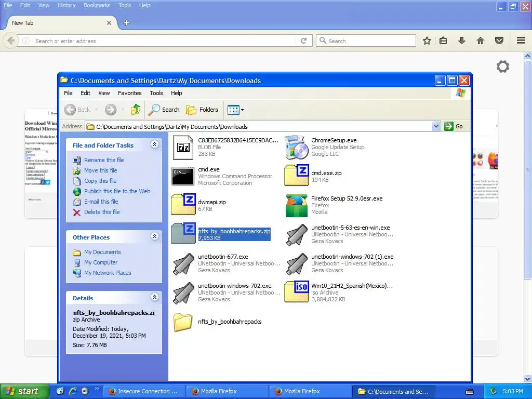Click Move this file

(x=100, y=170)
